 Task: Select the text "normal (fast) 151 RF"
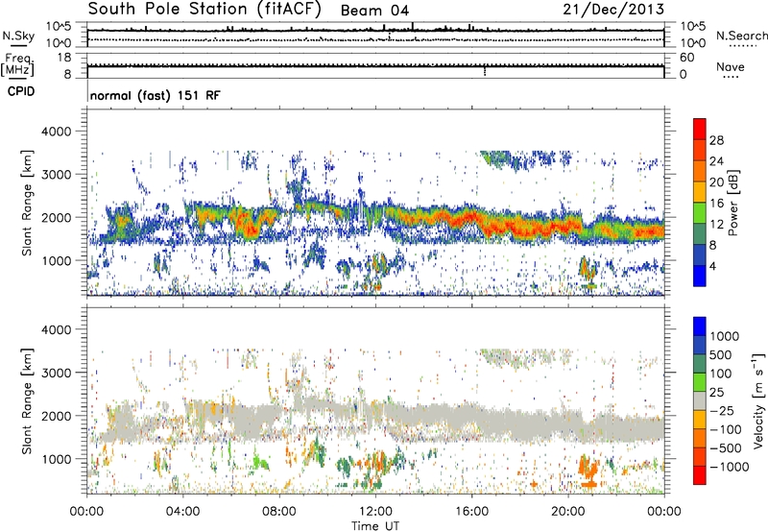pyautogui.click(x=156, y=95)
